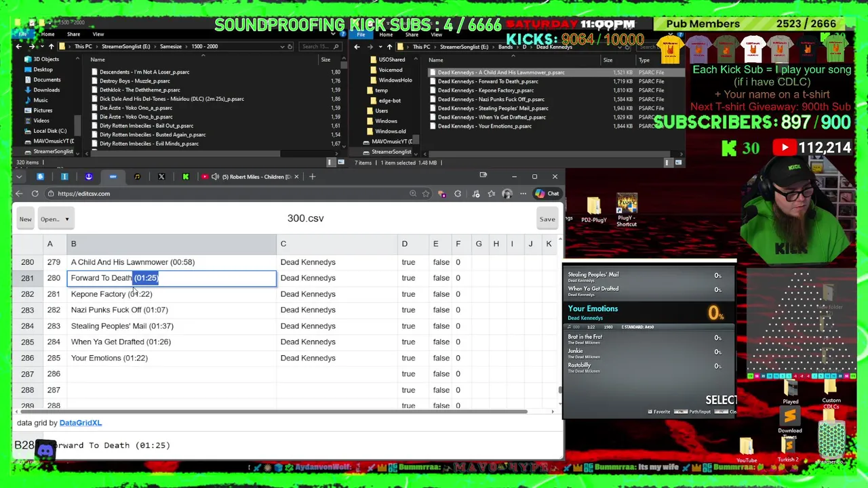The image size is (868, 488).
Task: Select row header 283
Action: coord(27,310)
